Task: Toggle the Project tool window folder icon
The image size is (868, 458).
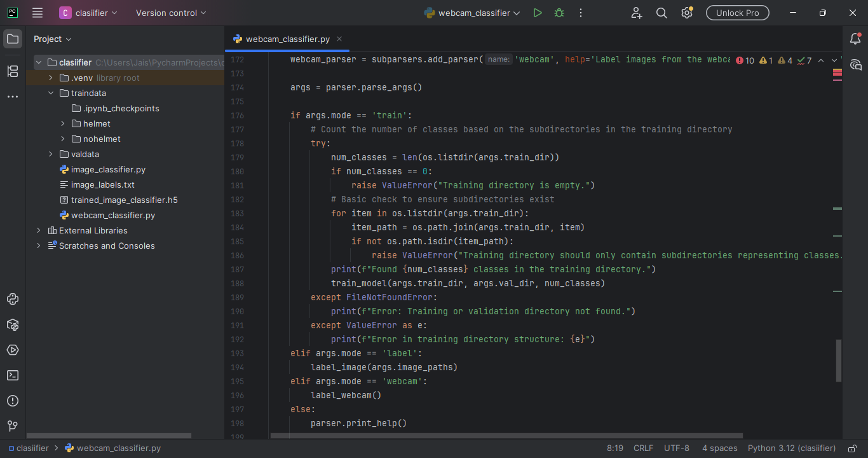Action: [13, 39]
